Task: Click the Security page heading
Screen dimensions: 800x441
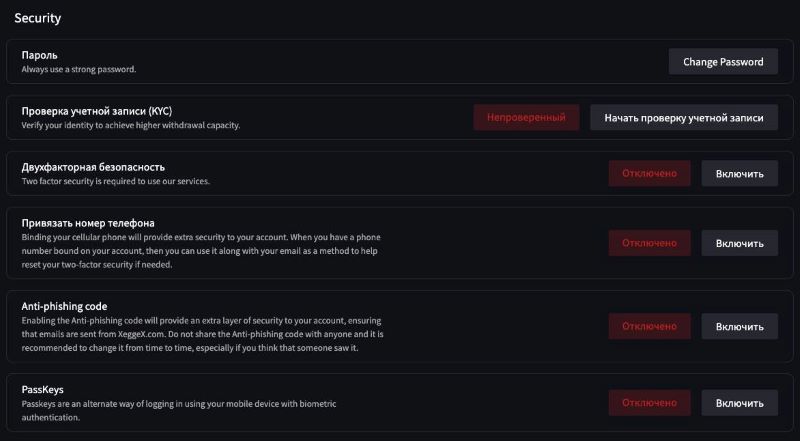Action: coord(38,18)
